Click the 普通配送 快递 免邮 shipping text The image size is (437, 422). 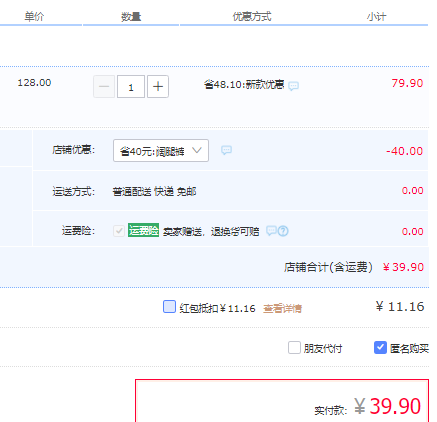[154, 192]
